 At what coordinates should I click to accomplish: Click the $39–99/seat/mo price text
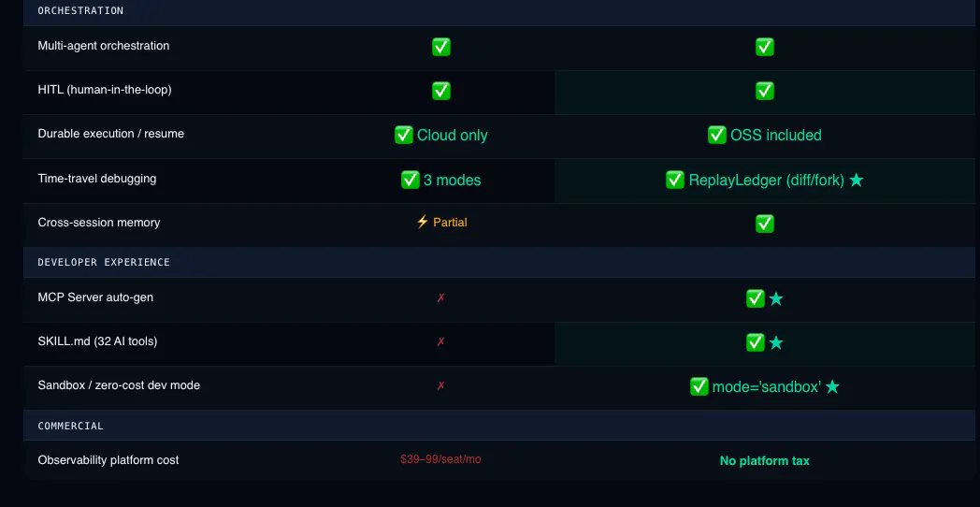coord(440,459)
